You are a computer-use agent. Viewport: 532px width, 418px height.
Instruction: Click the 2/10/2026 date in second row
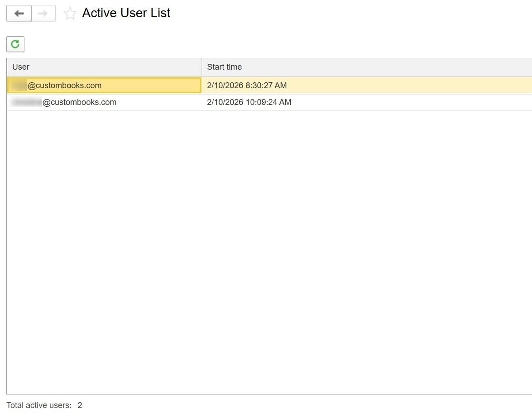[x=225, y=102]
